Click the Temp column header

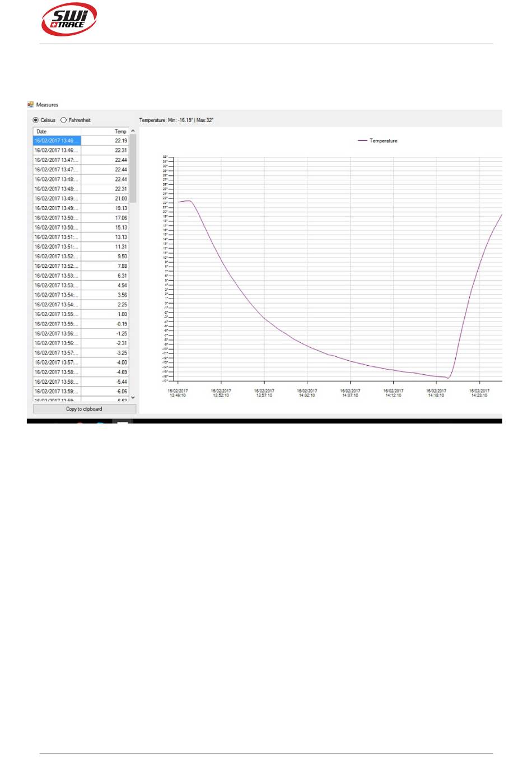click(x=105, y=131)
